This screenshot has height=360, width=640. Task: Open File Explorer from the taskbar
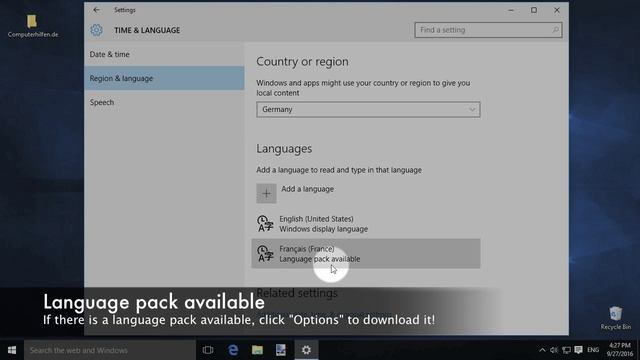point(257,350)
